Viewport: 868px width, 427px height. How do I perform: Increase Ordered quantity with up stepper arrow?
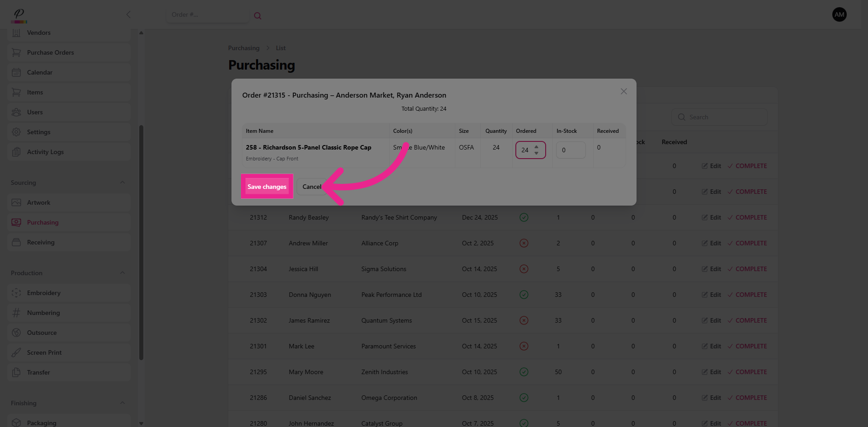[536, 147]
